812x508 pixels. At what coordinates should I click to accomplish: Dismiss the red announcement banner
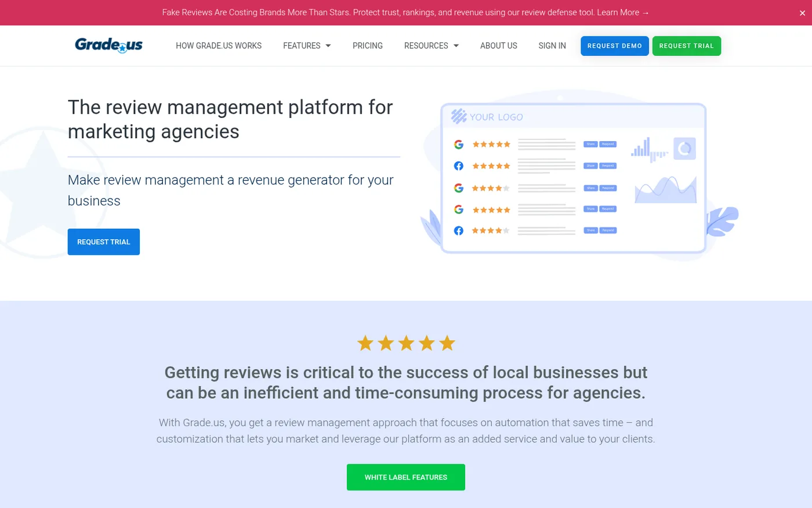pyautogui.click(x=802, y=13)
